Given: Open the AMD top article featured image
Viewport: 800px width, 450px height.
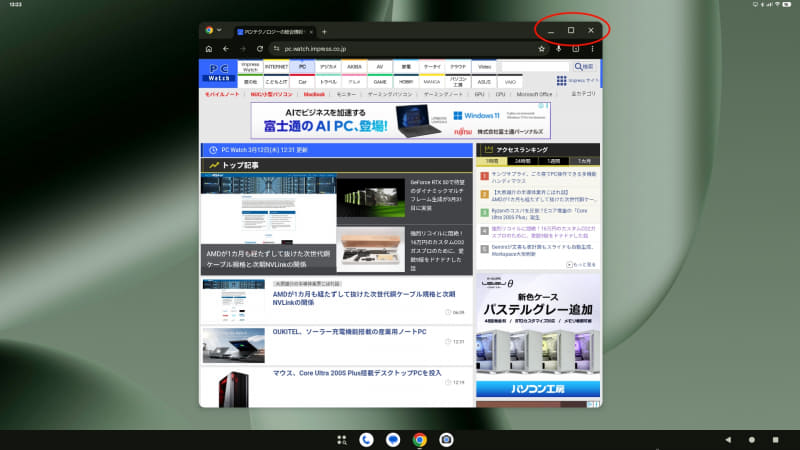Looking at the screenshot, I should 268,223.
